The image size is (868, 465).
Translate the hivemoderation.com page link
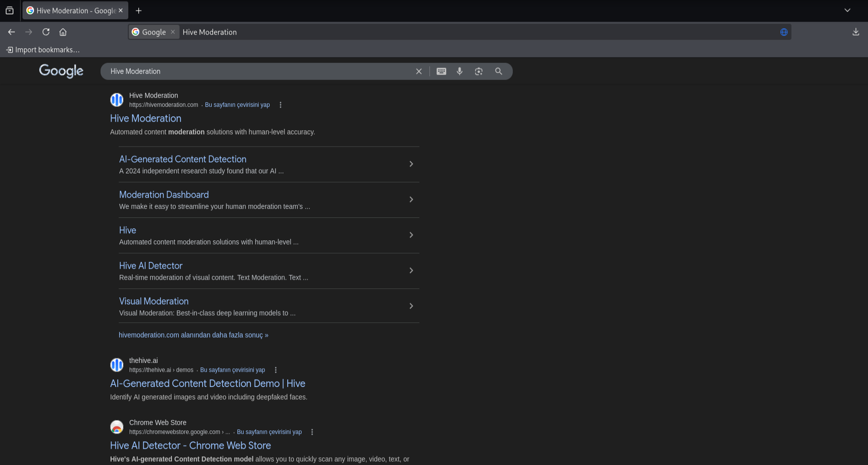(x=237, y=105)
